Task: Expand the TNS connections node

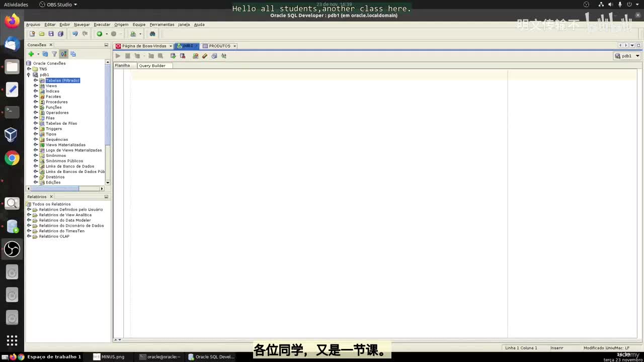Action: [x=29, y=69]
